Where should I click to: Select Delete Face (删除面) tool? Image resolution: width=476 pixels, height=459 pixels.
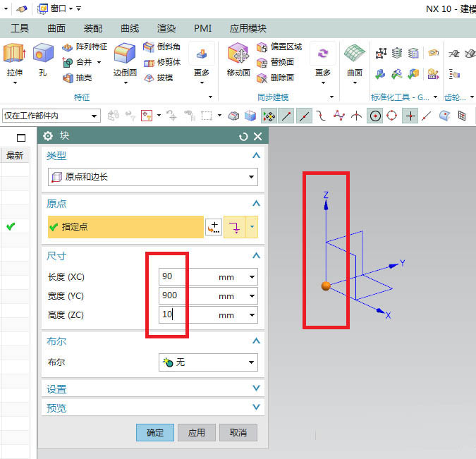click(275, 78)
